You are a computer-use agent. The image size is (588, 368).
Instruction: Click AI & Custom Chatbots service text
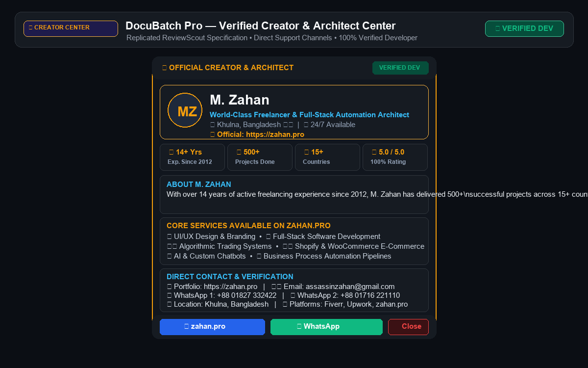click(x=206, y=256)
